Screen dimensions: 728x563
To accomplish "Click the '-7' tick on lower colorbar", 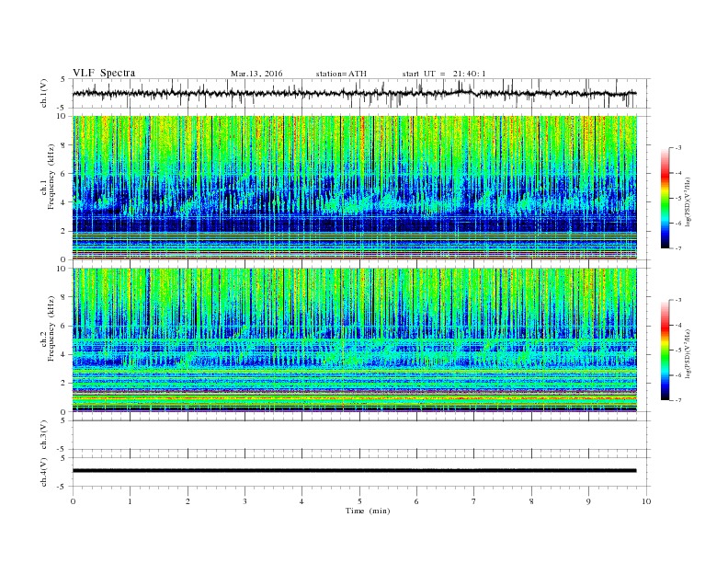I will [678, 400].
